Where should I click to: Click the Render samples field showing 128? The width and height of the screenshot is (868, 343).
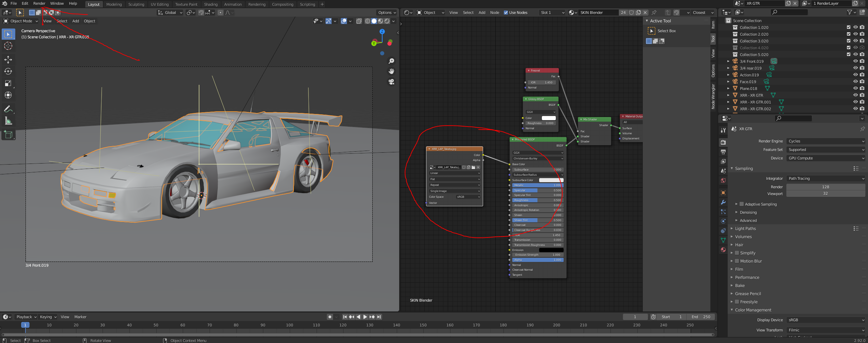click(x=825, y=187)
